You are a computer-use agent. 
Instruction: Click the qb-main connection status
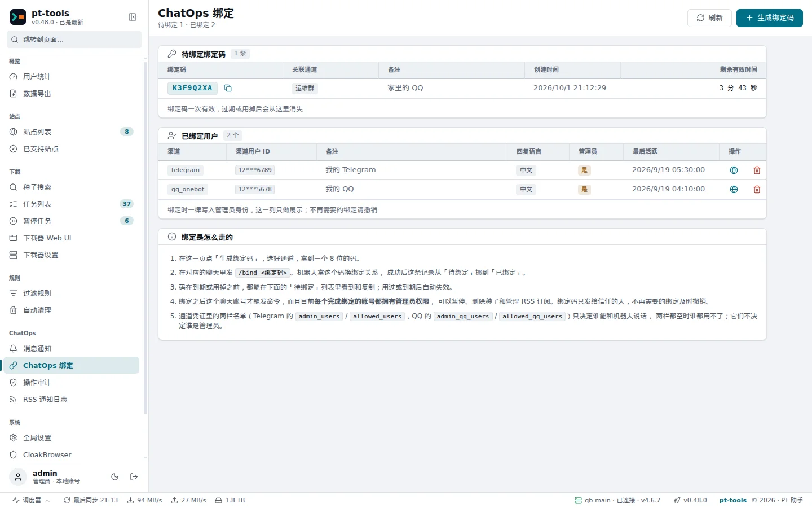(617, 501)
